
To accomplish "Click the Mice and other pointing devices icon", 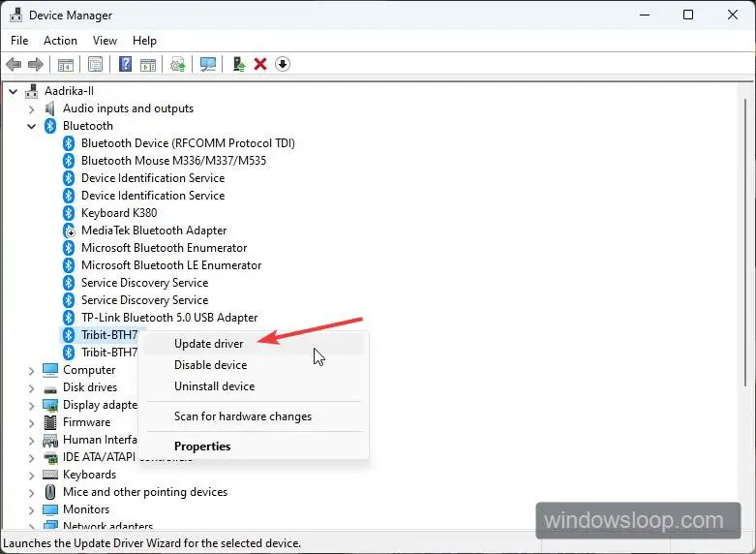I will (x=50, y=492).
